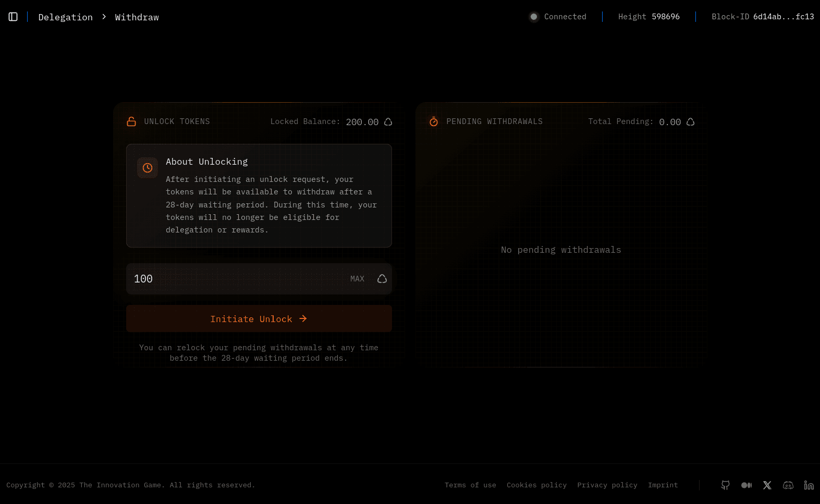Click the clock icon beside About Unlocking

(148, 168)
